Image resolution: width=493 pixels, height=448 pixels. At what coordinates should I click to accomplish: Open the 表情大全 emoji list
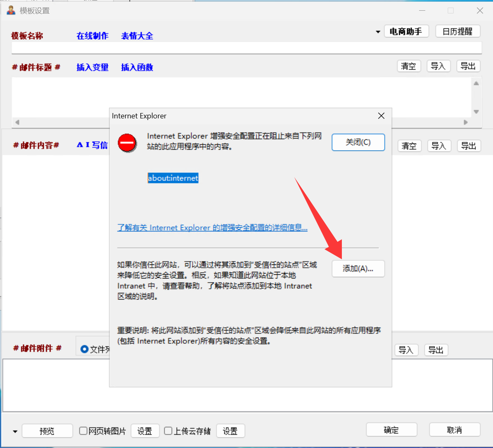click(137, 36)
